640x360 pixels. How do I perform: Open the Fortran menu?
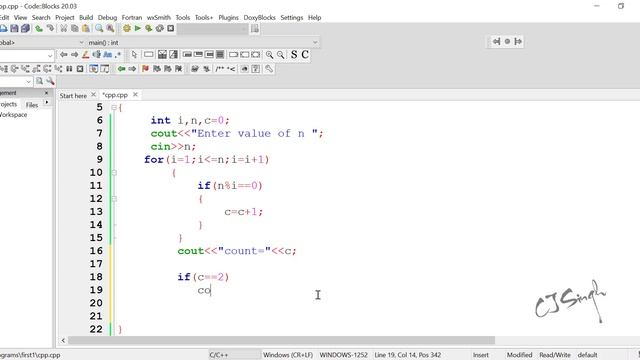click(x=132, y=18)
